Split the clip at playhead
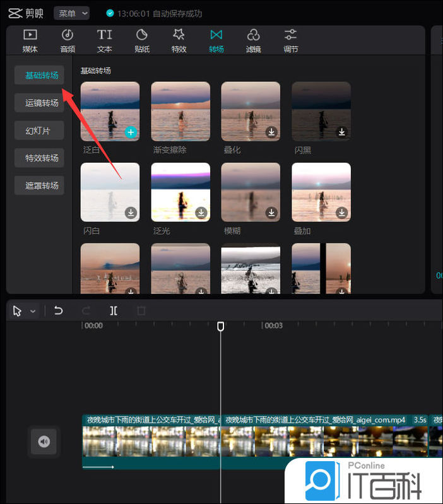This screenshot has width=443, height=504. [114, 310]
